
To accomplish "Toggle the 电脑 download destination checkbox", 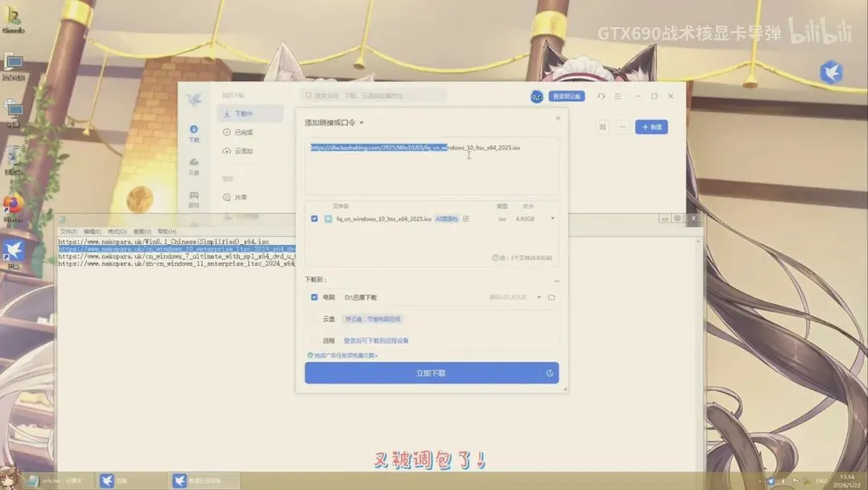I will click(314, 297).
